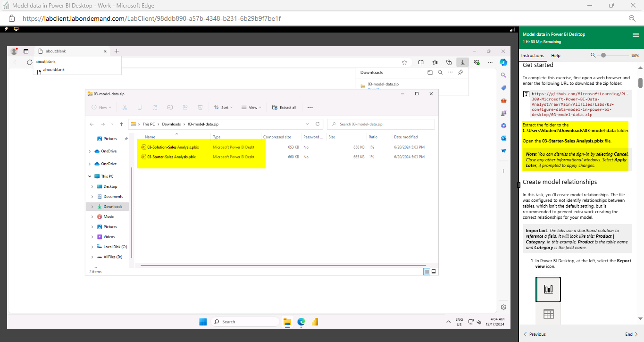Expand Music in navigation pane
This screenshot has height=342, width=644.
pyautogui.click(x=92, y=217)
